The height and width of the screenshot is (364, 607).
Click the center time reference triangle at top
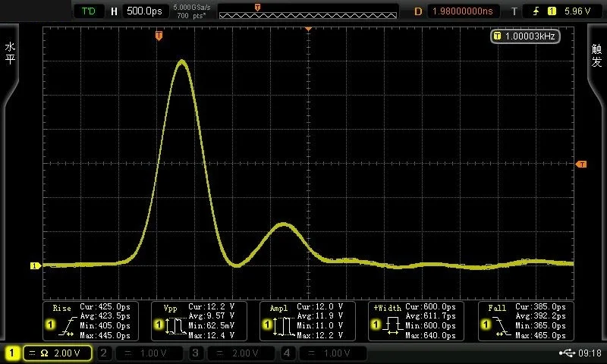pyautogui.click(x=308, y=29)
